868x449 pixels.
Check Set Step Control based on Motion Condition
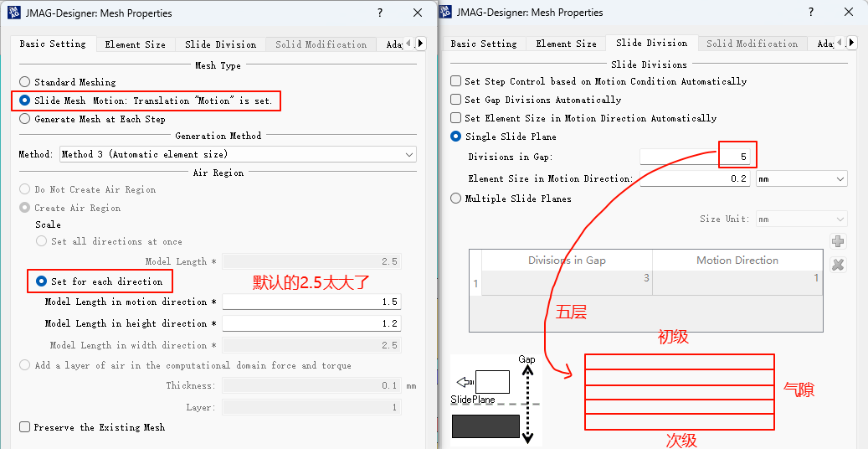click(x=456, y=81)
